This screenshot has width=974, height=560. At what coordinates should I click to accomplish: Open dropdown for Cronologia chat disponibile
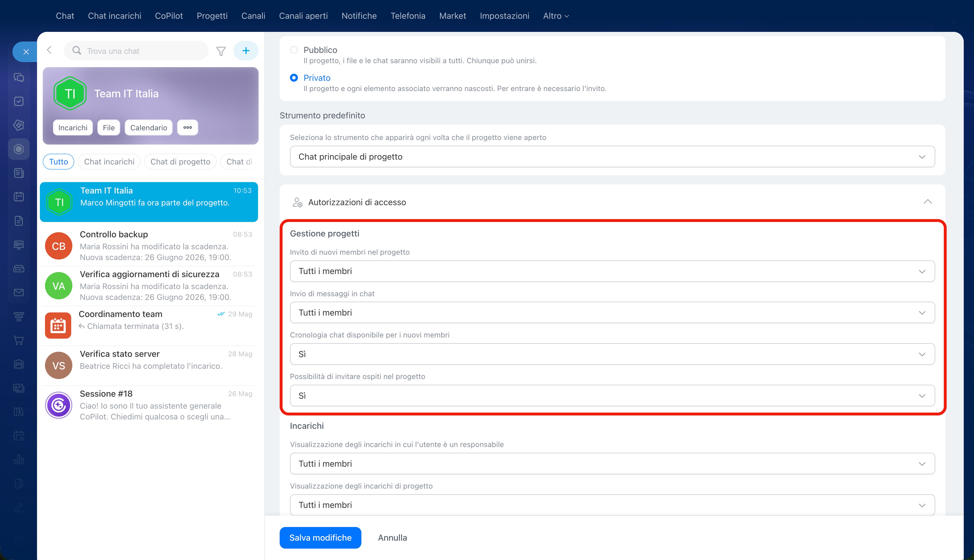coord(612,354)
